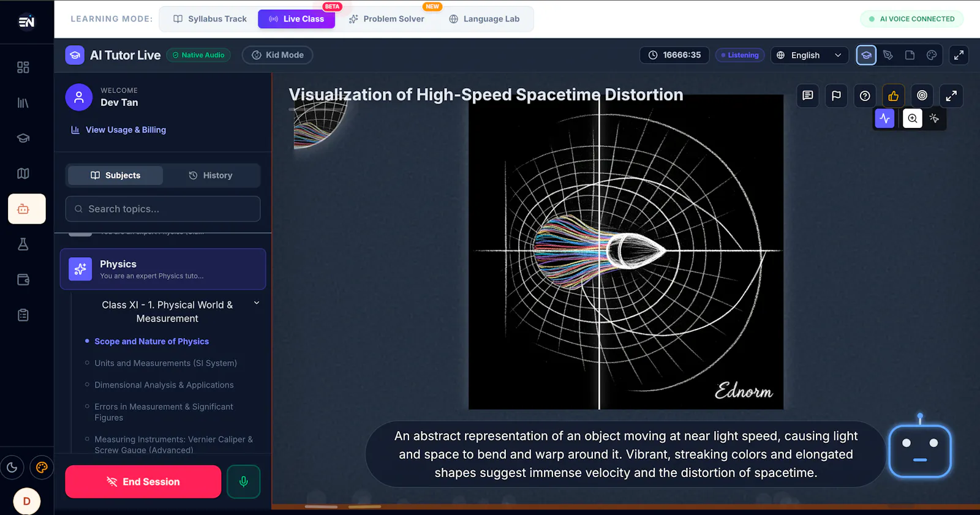
Task: Open View Usage & Billing link
Action: [x=119, y=130]
